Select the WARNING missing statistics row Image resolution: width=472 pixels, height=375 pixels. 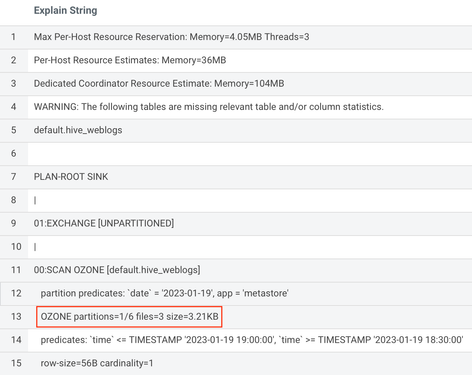pyautogui.click(x=236, y=107)
